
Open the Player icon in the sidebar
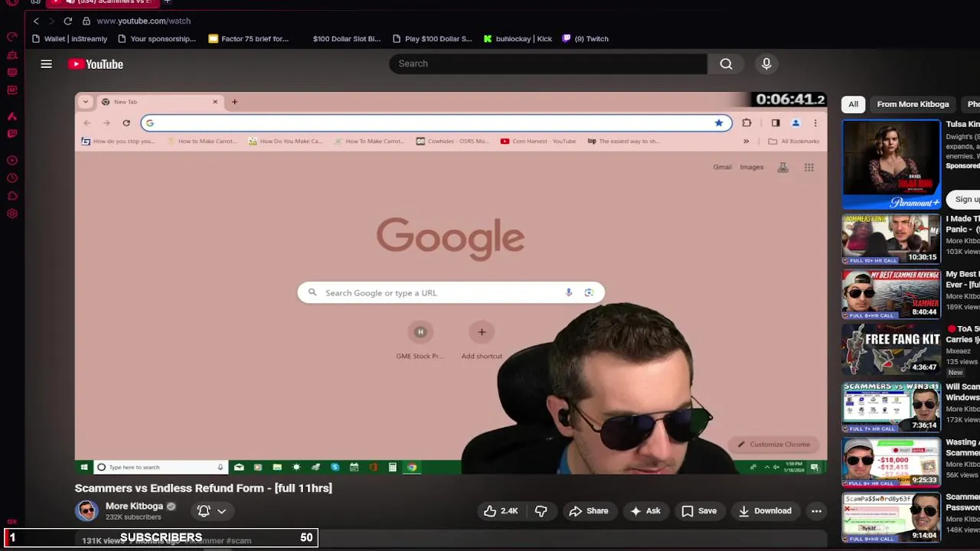point(12,161)
